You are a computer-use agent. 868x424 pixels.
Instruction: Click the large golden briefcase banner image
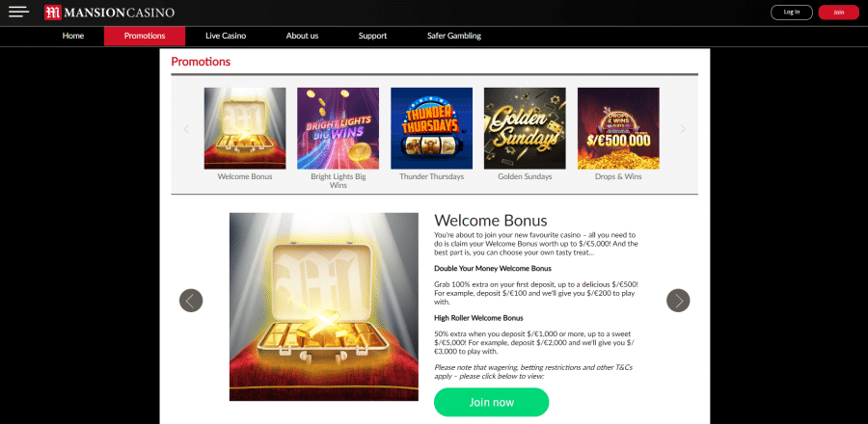point(324,306)
